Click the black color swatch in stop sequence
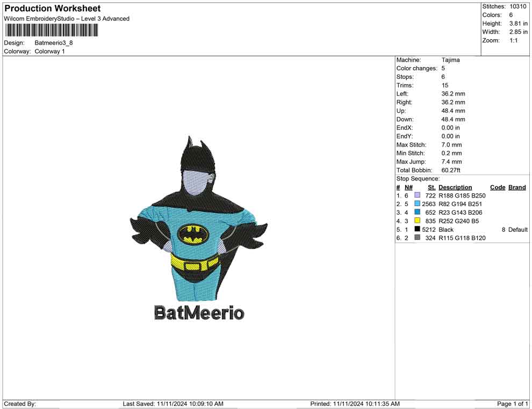The height and width of the screenshot is (409, 532). point(418,229)
